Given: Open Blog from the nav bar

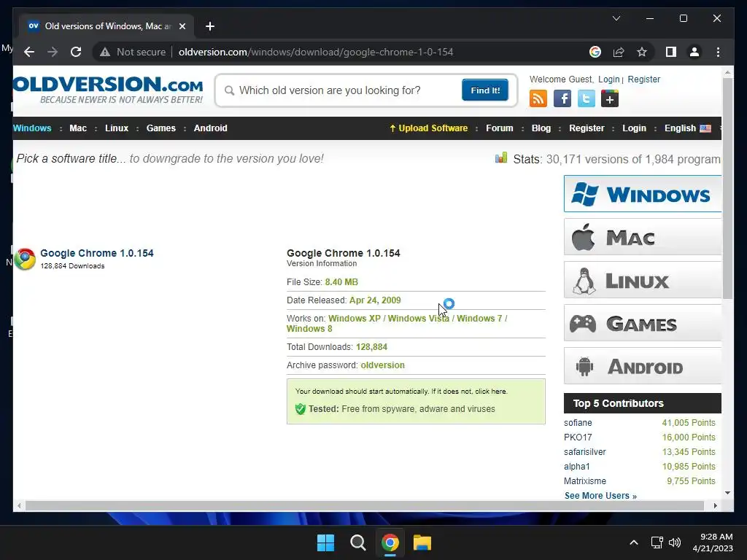Looking at the screenshot, I should click(x=541, y=128).
